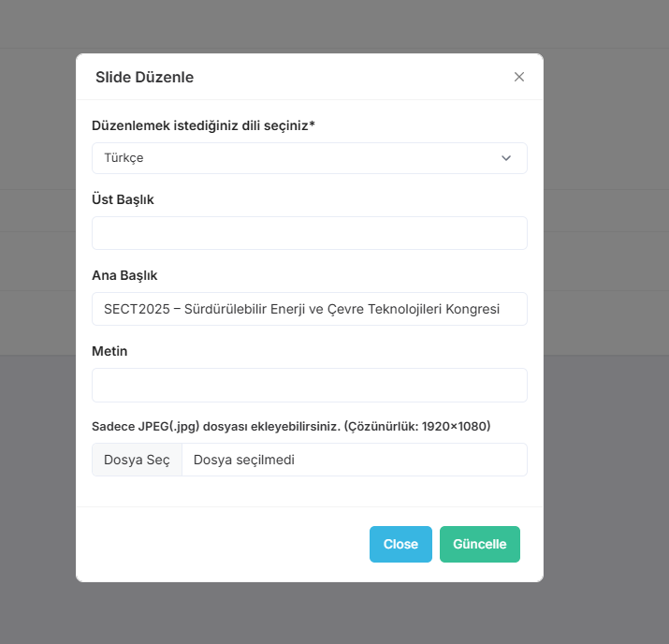The width and height of the screenshot is (669, 644).
Task: Click the 'Düzenlemek istediğiniz dili seçiniz' label
Action: tap(203, 125)
